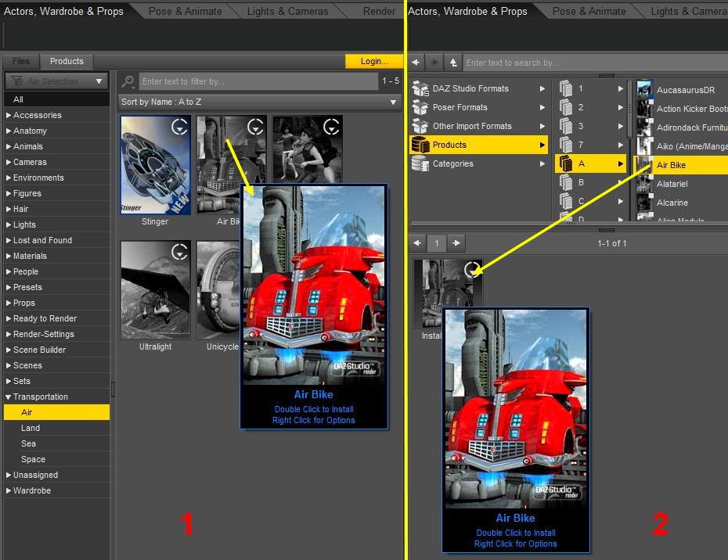The width and height of the screenshot is (728, 560).
Task: Expand the Environments category
Action: [9, 178]
